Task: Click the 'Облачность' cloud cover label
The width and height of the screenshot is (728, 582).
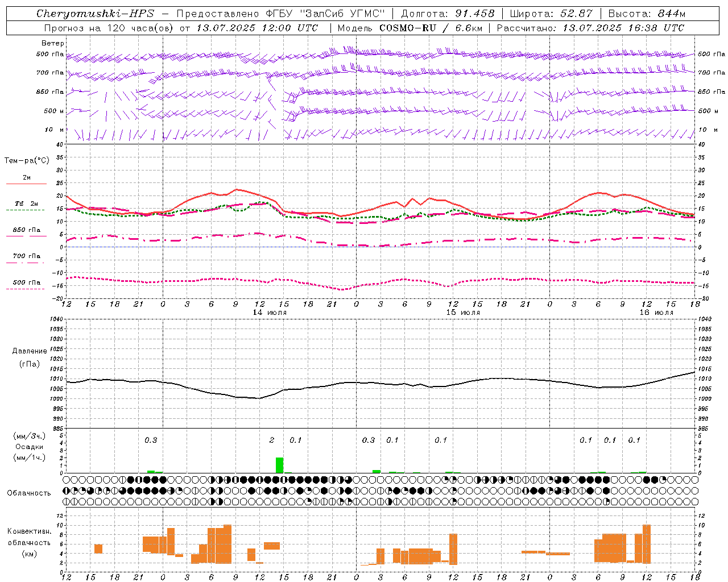Action: (x=28, y=493)
